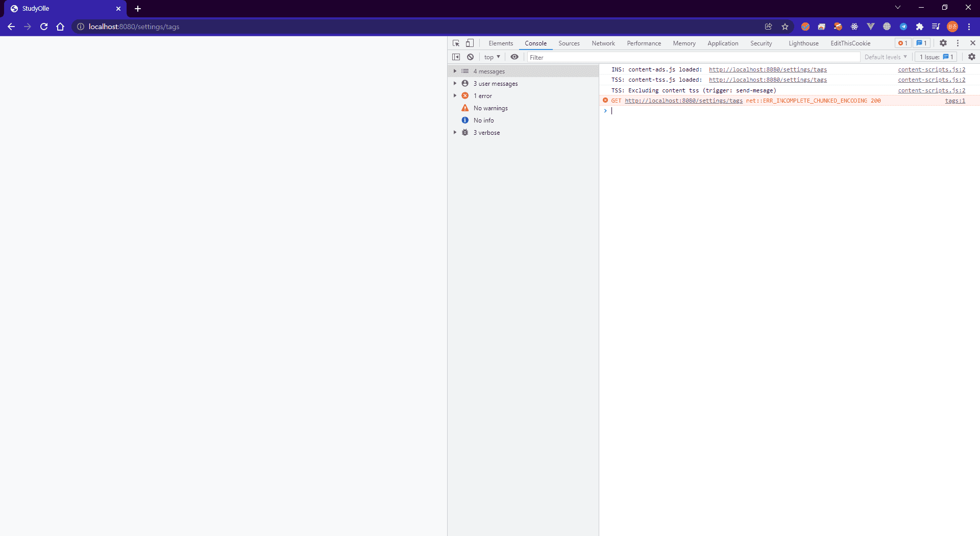Open the tab search chevron
Screen dimensions: 980x536
click(x=898, y=8)
